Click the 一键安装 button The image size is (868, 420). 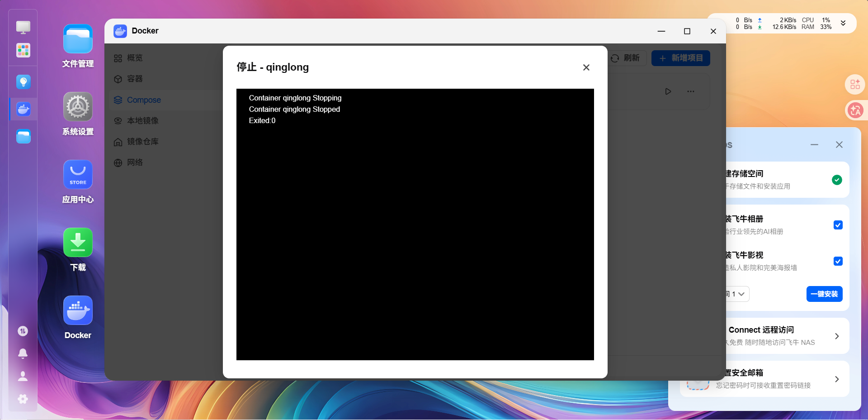pyautogui.click(x=824, y=294)
